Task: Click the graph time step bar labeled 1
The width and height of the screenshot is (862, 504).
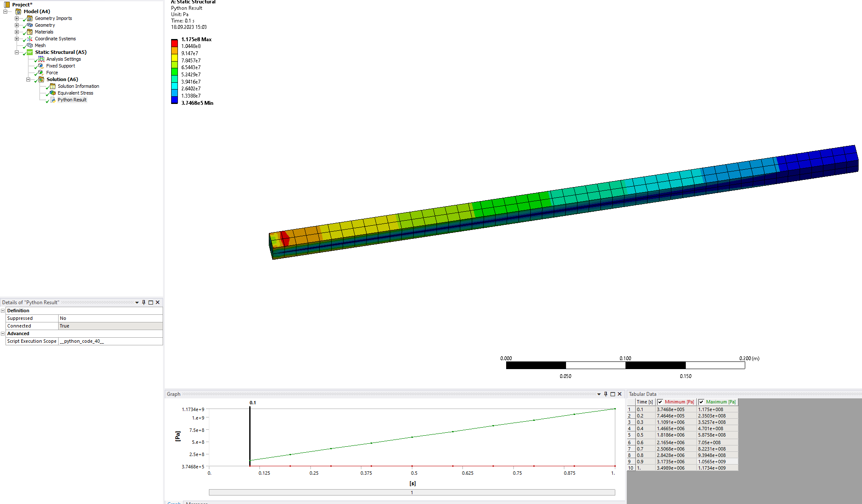Action: point(412,493)
